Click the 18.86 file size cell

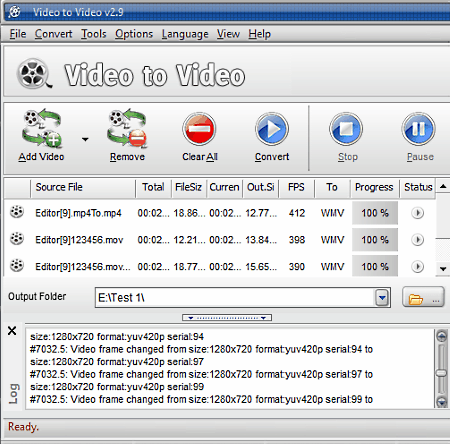(x=189, y=213)
